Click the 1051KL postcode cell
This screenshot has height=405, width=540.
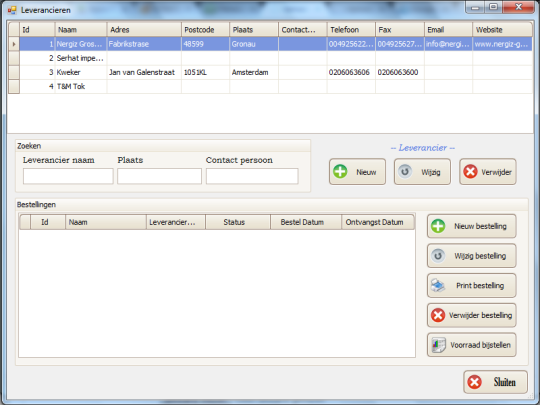click(x=206, y=72)
